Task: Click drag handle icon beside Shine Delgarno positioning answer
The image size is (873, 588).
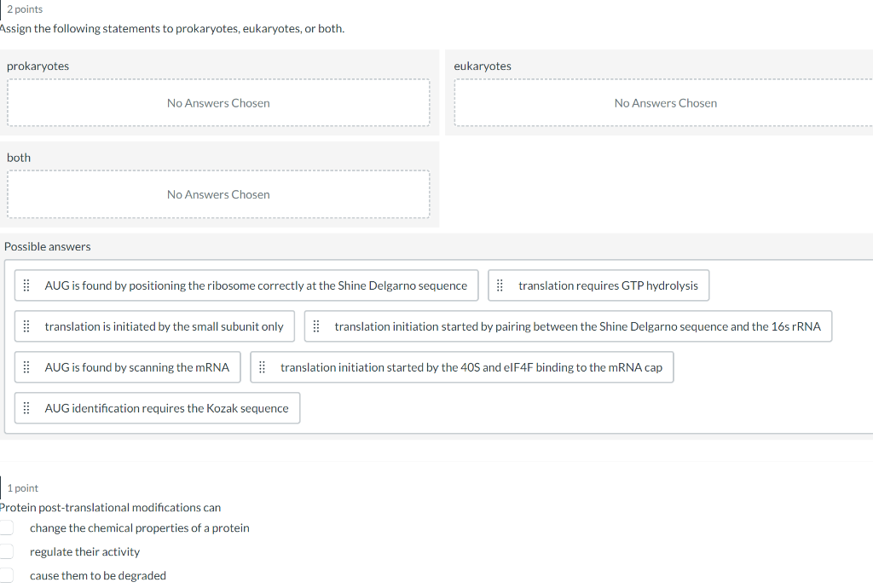Action: click(26, 285)
